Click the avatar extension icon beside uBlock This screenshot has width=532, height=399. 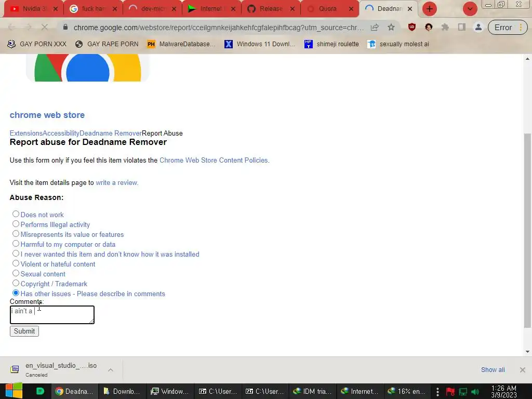[429, 28]
